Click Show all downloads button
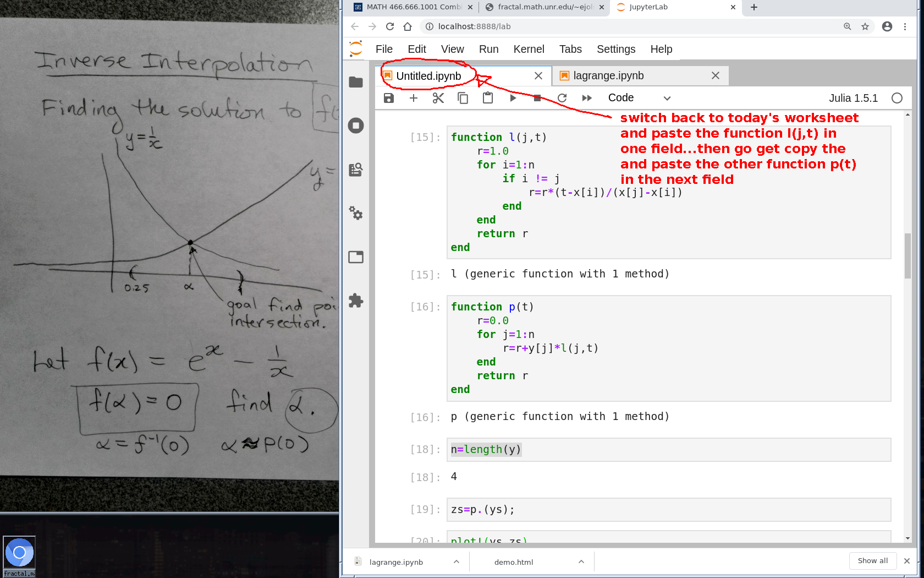Viewport: 924px width, 578px height. (872, 560)
